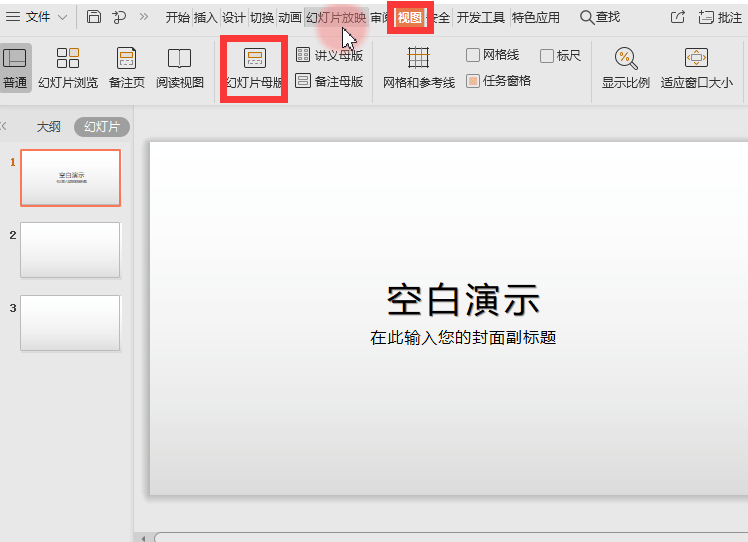Viewport: 748px width, 542px height.
Task: Select the 视图 tab
Action: coord(410,18)
